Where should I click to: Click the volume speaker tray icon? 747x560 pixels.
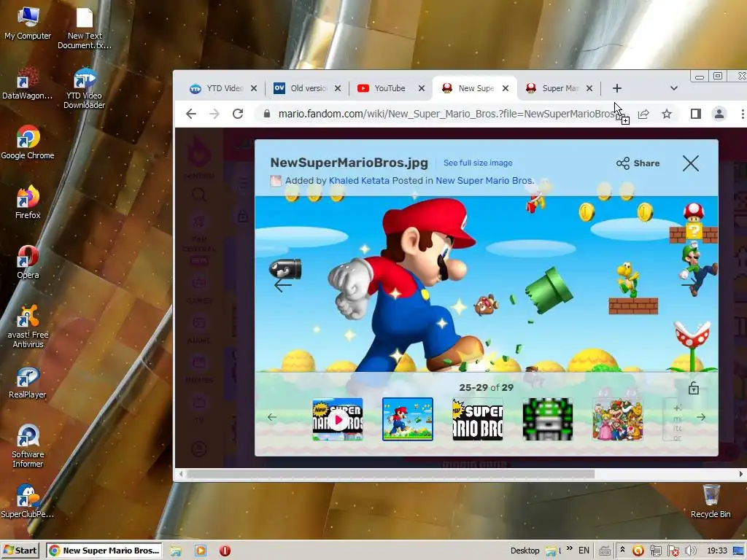(690, 551)
